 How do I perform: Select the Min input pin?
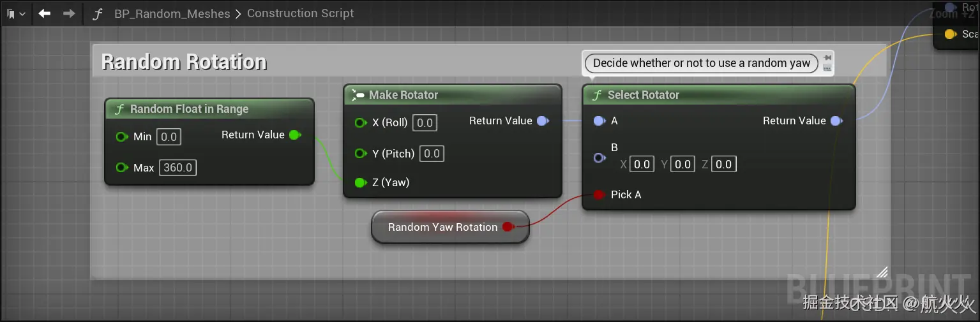coord(122,136)
